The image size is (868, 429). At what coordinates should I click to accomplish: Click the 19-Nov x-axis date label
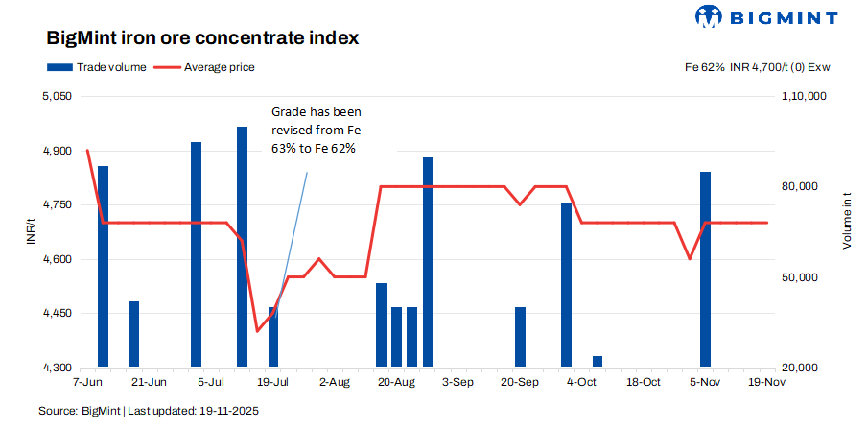tap(766, 382)
